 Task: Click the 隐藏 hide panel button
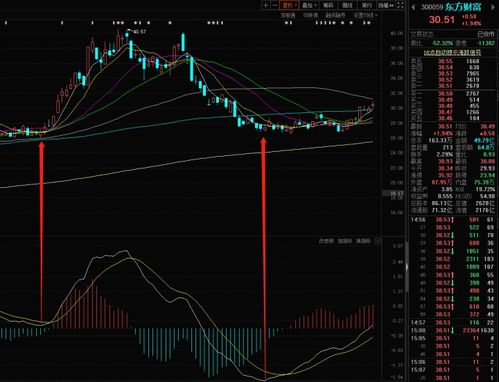(x=386, y=5)
